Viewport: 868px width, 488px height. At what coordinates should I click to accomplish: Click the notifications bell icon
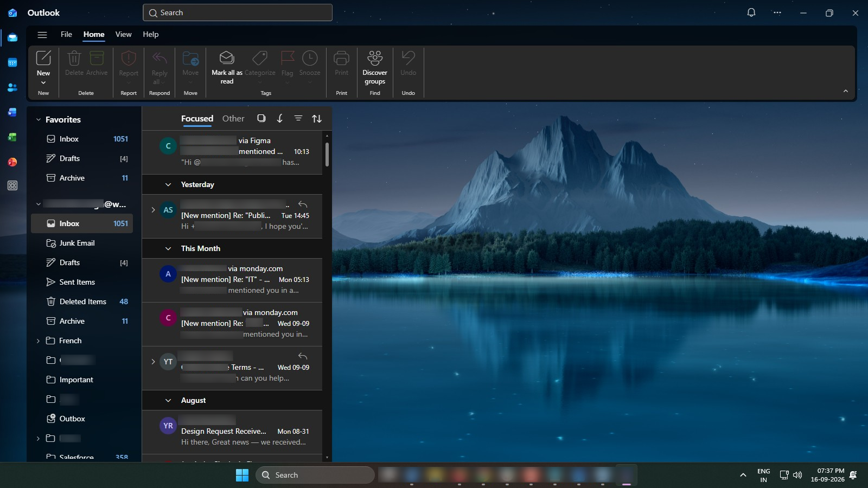point(751,12)
